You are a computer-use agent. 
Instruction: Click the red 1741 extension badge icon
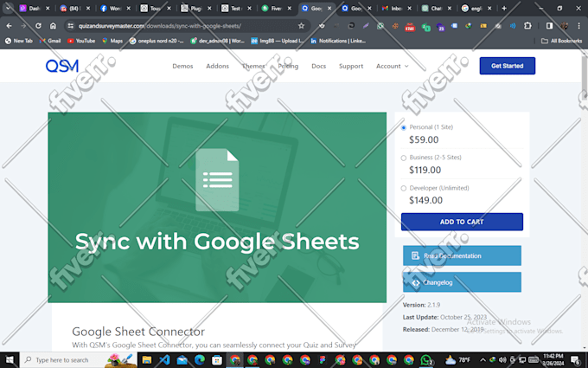pos(410,26)
